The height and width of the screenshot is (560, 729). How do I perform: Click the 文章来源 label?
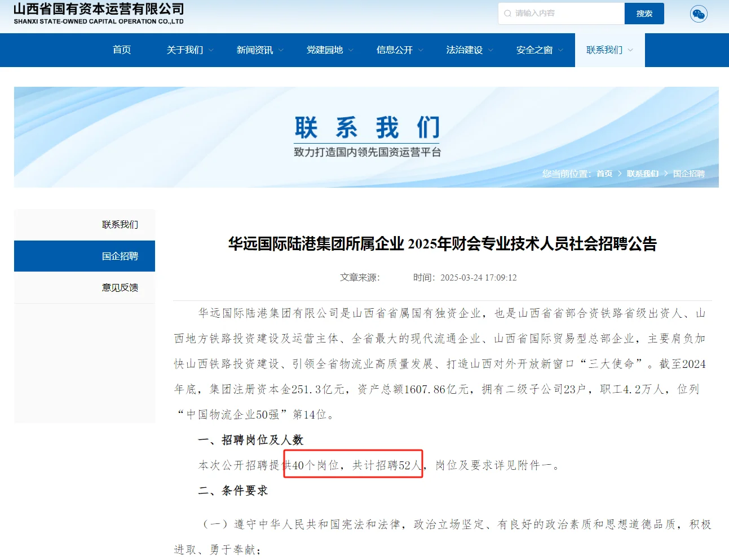[x=360, y=278]
